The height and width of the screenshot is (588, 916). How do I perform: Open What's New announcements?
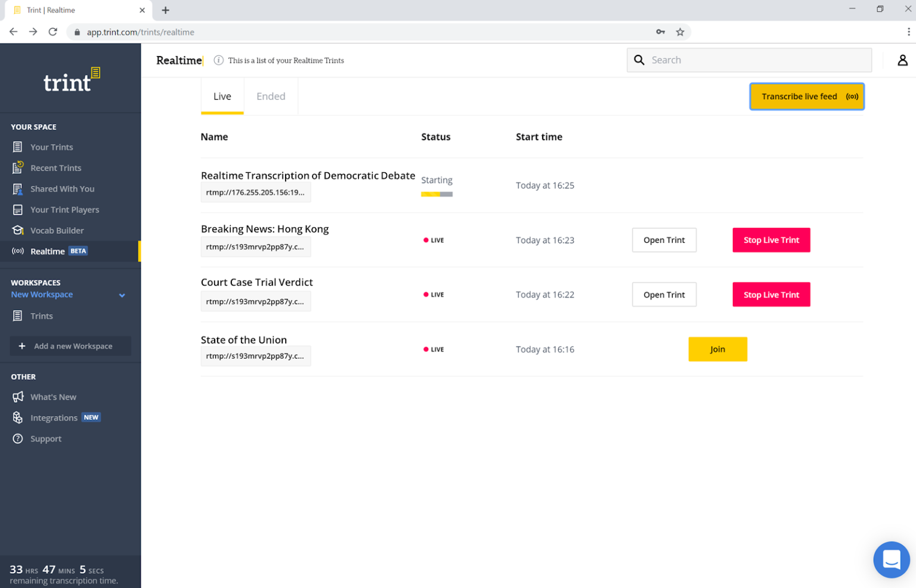[53, 397]
